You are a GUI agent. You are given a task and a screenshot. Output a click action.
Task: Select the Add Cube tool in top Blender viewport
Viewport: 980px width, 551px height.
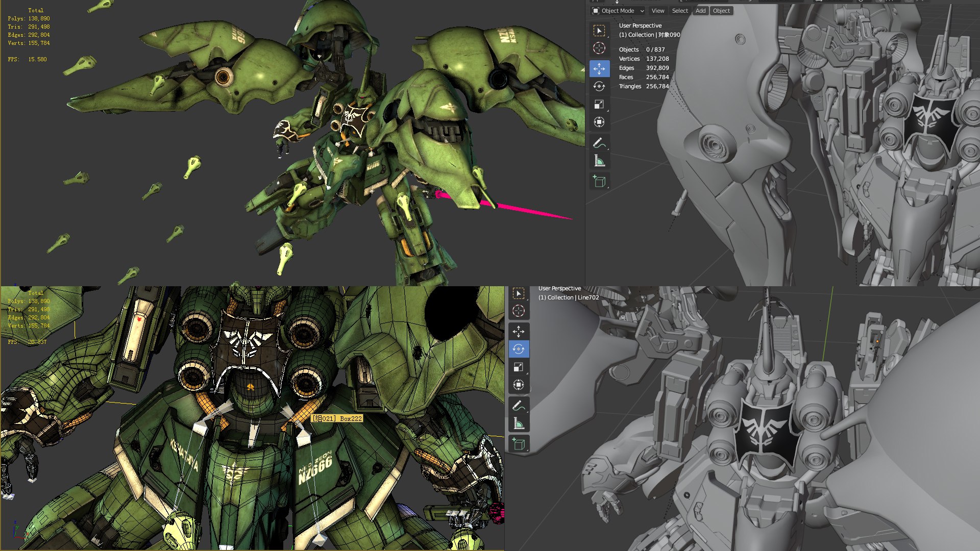599,181
